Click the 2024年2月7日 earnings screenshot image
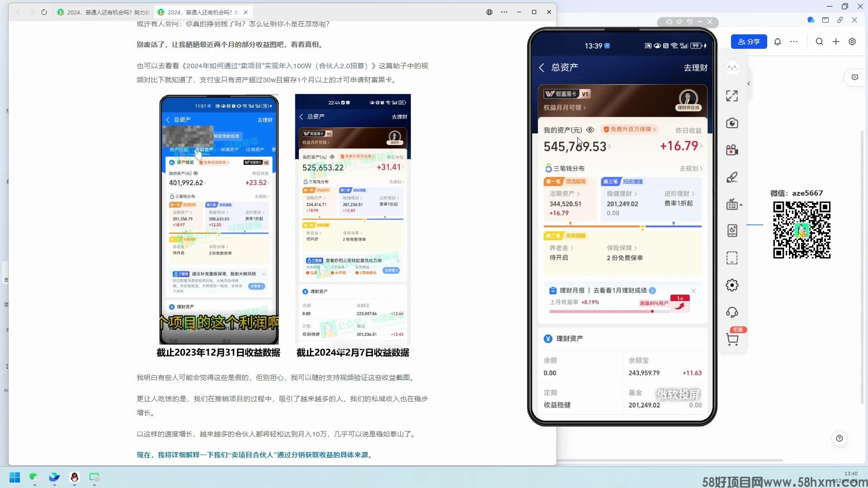 353,220
